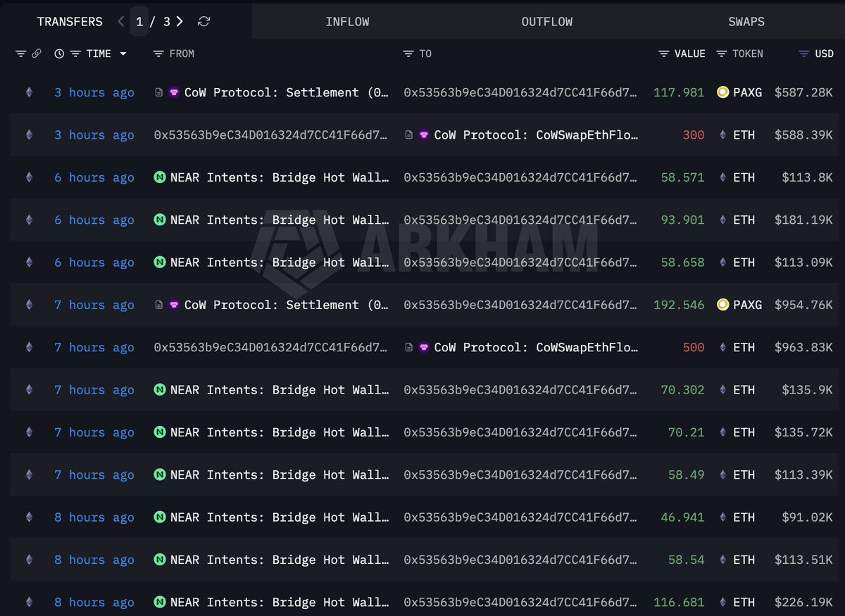Click Ethereum chain icon in $588.39K row
The width and height of the screenshot is (845, 616).
coord(29,134)
